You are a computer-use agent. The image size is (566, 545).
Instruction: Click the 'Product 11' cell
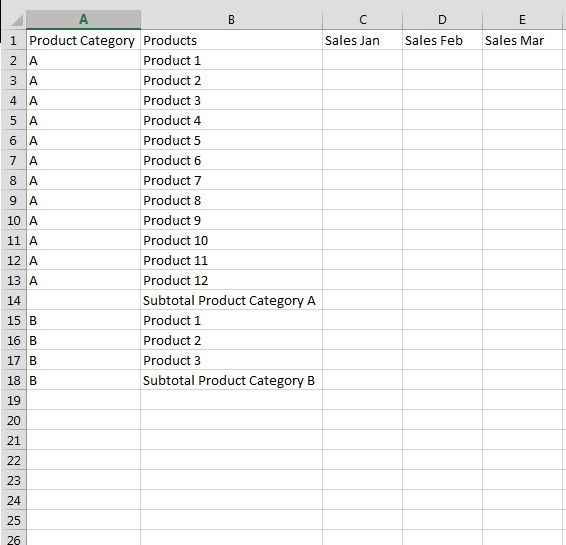(231, 260)
